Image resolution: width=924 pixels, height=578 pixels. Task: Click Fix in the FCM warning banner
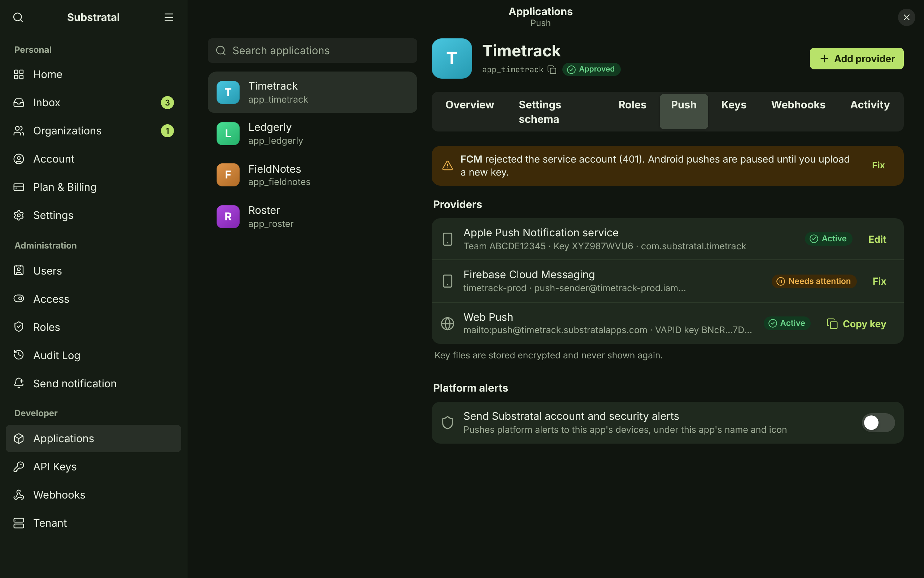pos(878,165)
